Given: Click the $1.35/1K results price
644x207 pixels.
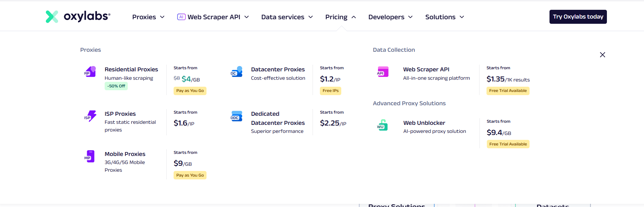Looking at the screenshot, I should click(x=508, y=79).
